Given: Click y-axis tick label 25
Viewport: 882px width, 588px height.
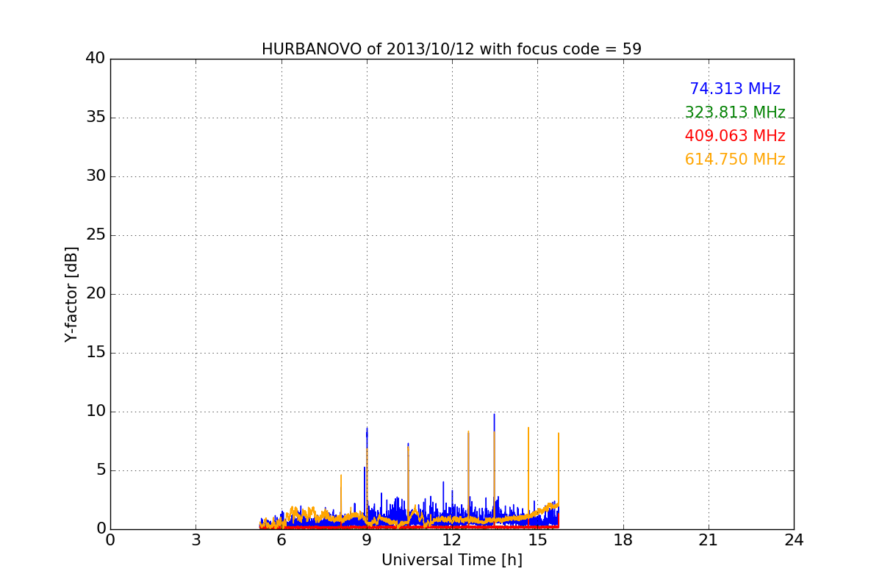Looking at the screenshot, I should click(96, 235).
